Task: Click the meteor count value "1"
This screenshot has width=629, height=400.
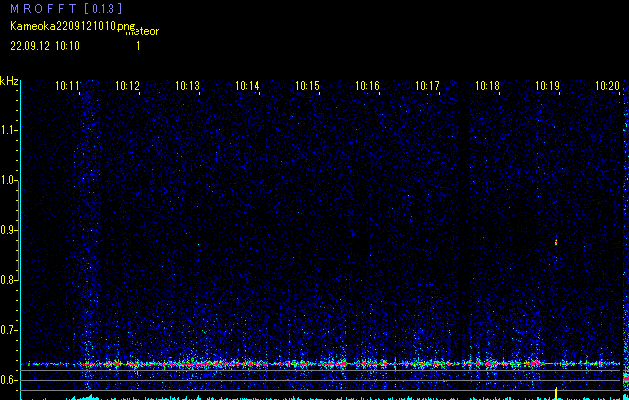Action: point(138,46)
